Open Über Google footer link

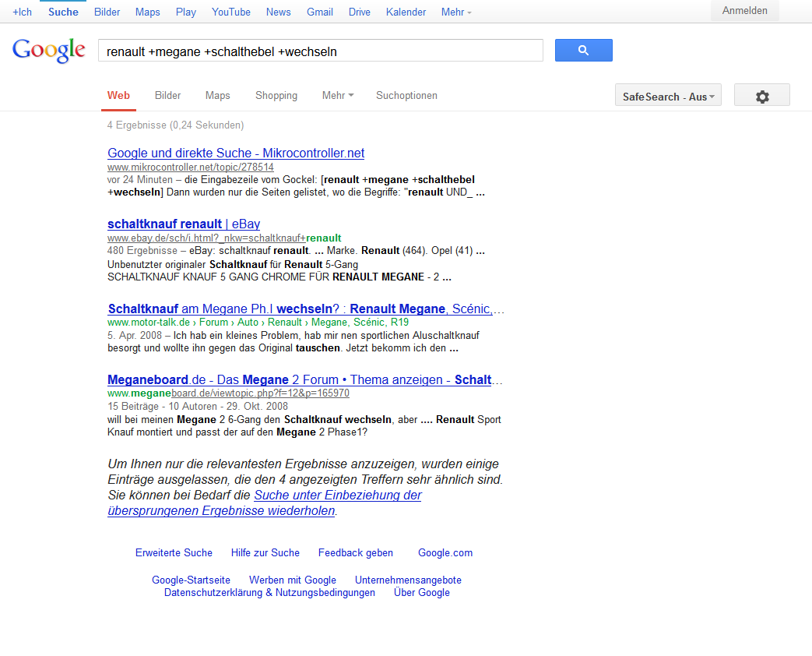tap(421, 592)
